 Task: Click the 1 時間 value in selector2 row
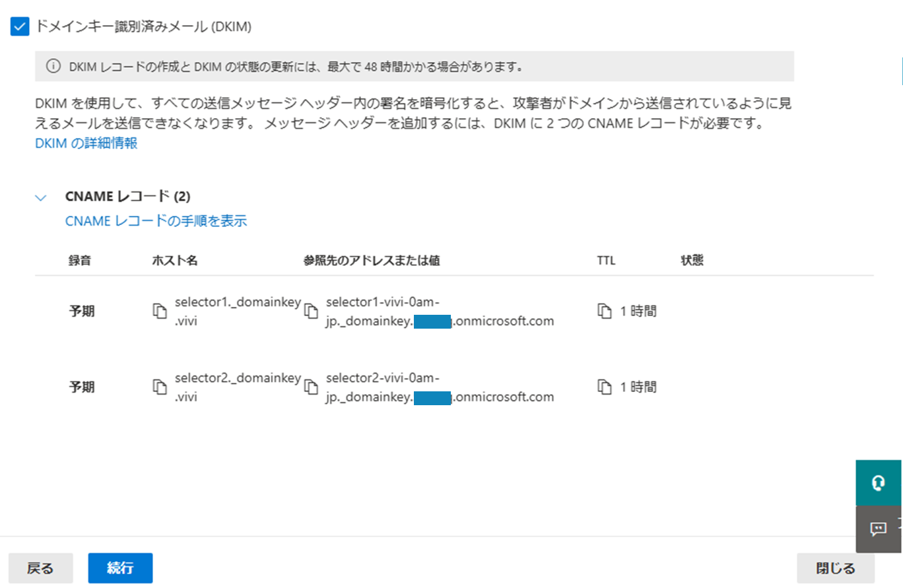(638, 387)
